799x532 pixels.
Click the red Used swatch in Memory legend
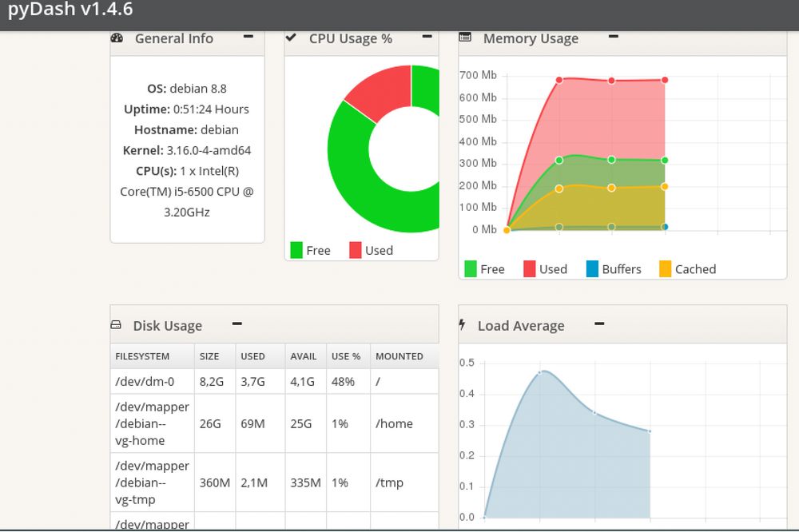(x=528, y=268)
